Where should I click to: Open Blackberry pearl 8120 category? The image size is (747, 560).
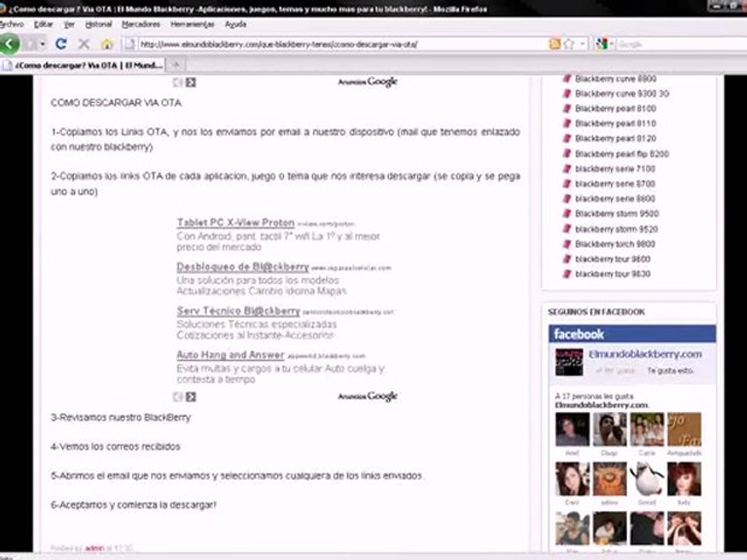pyautogui.click(x=615, y=138)
